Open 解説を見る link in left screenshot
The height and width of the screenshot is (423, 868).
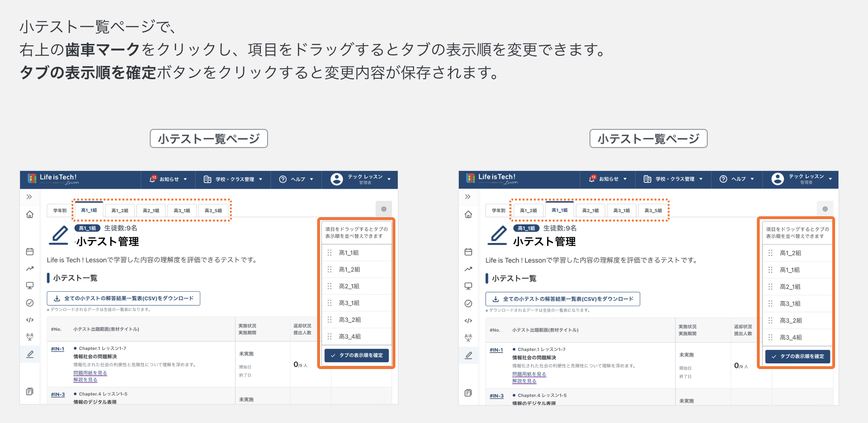[x=85, y=380]
